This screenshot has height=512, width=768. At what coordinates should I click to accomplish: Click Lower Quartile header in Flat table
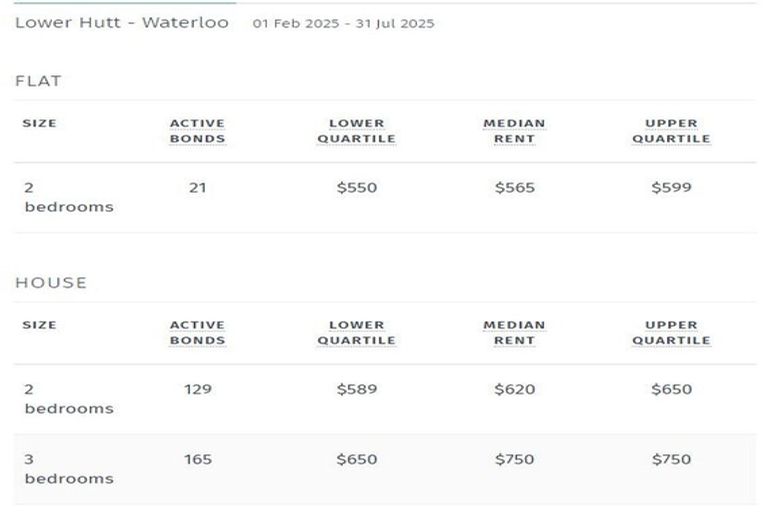356,131
